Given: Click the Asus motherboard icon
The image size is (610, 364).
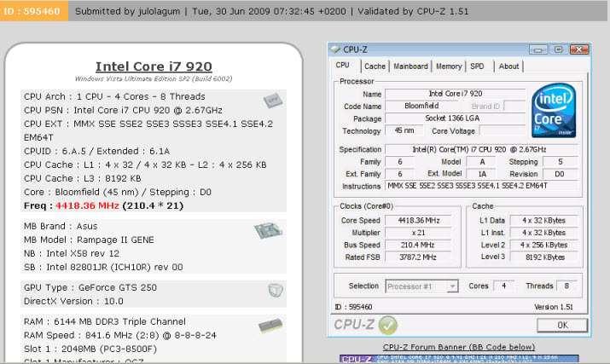Looking at the screenshot, I should (267, 232).
